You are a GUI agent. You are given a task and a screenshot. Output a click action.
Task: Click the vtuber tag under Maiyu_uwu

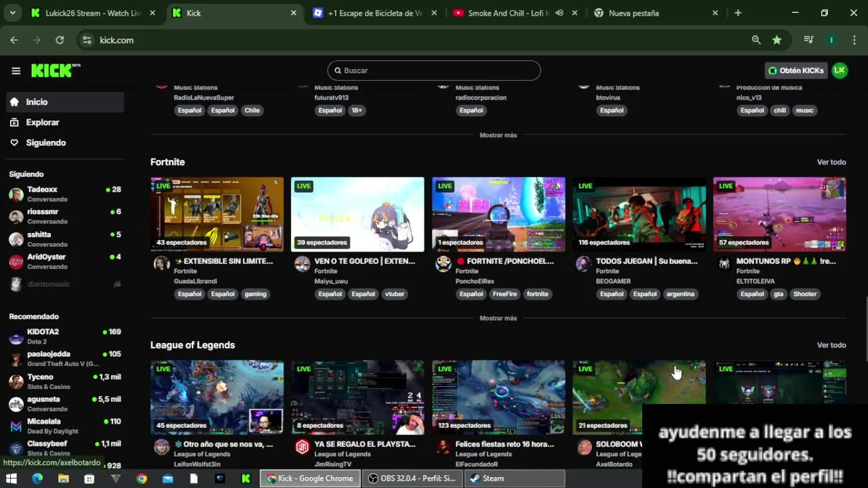coord(395,294)
